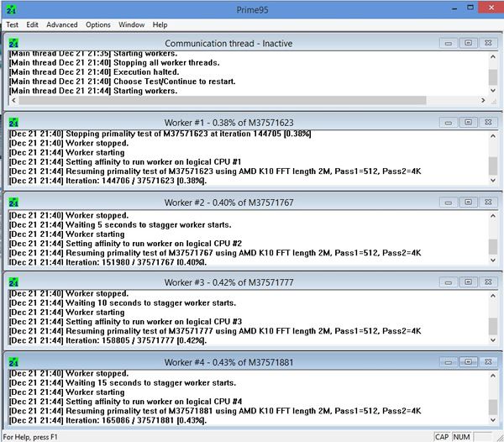
Task: Minimize the Communication thread child window
Action: pos(449,43)
